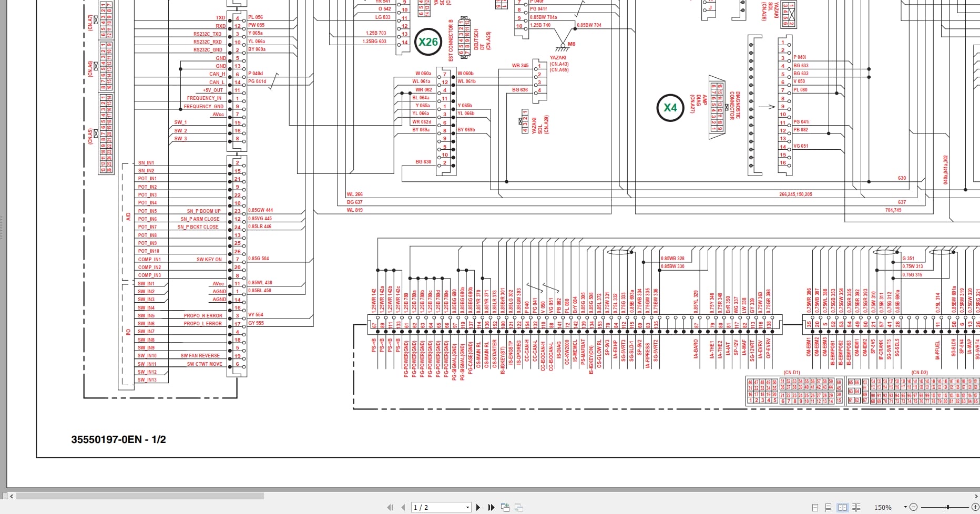Enable continuous scrolling page view
This screenshot has height=514, width=980.
(829, 507)
